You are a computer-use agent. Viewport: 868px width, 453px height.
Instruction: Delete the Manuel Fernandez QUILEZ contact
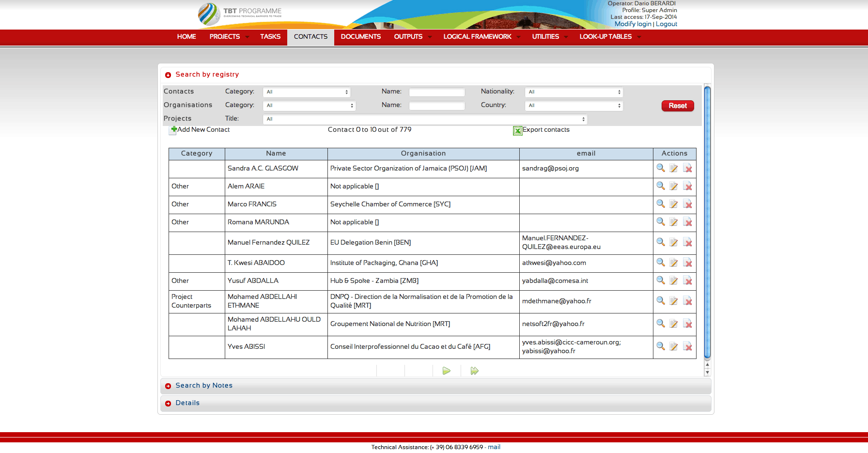click(688, 242)
